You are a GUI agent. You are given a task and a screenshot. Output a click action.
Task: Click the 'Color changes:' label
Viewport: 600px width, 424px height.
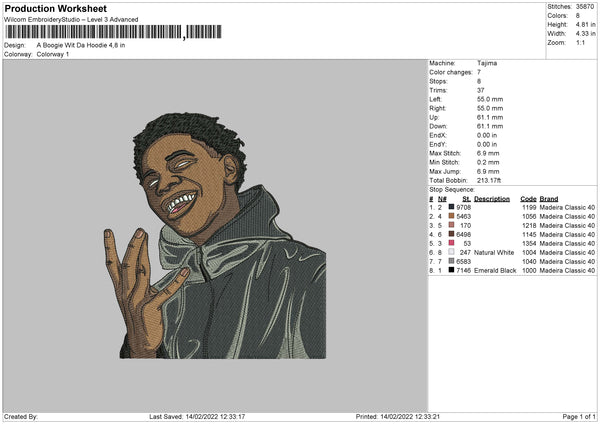[x=451, y=72]
